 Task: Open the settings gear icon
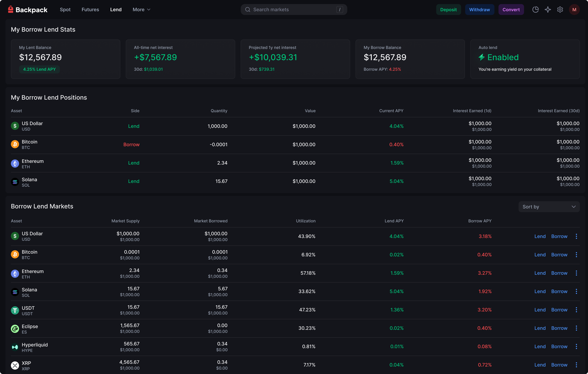tap(560, 10)
